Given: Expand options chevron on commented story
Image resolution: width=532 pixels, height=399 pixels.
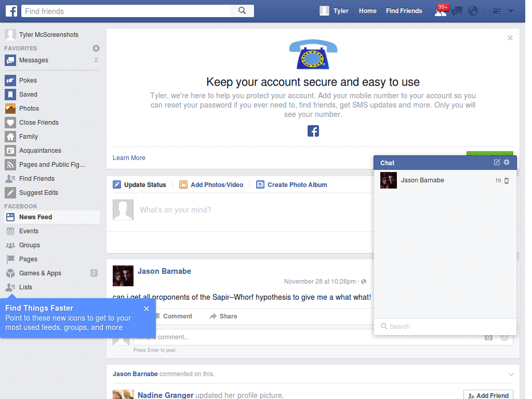Looking at the screenshot, I should [x=511, y=375].
